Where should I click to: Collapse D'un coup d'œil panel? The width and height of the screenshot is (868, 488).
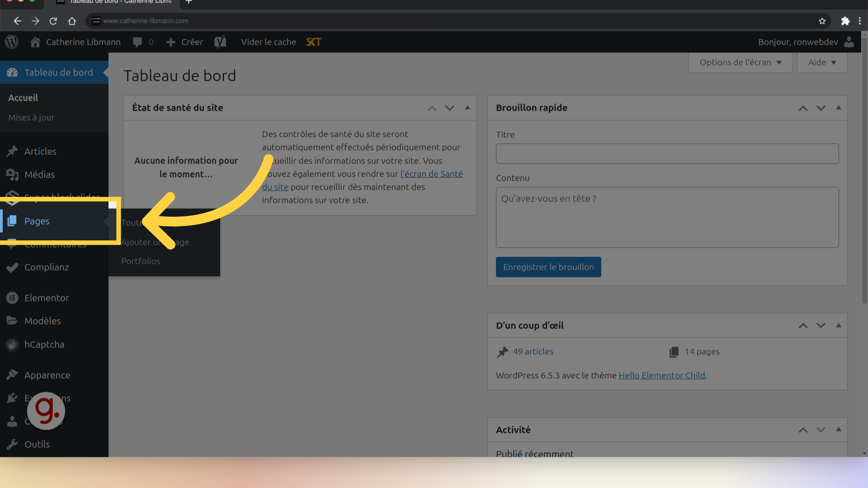839,325
